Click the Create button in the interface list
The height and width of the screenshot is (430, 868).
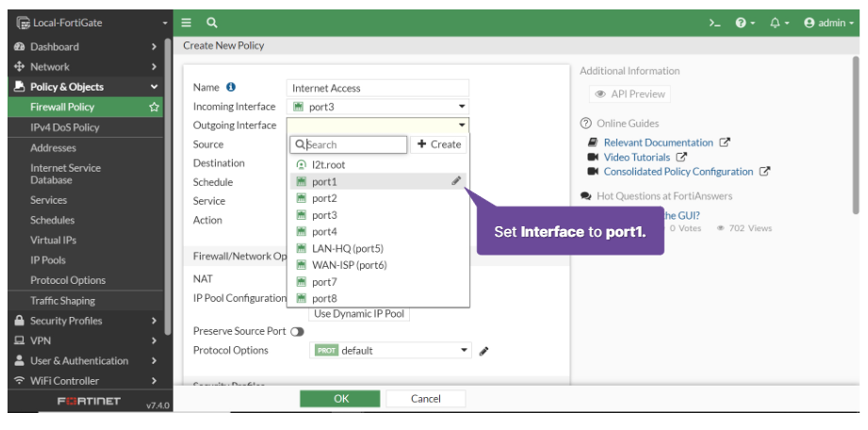438,144
